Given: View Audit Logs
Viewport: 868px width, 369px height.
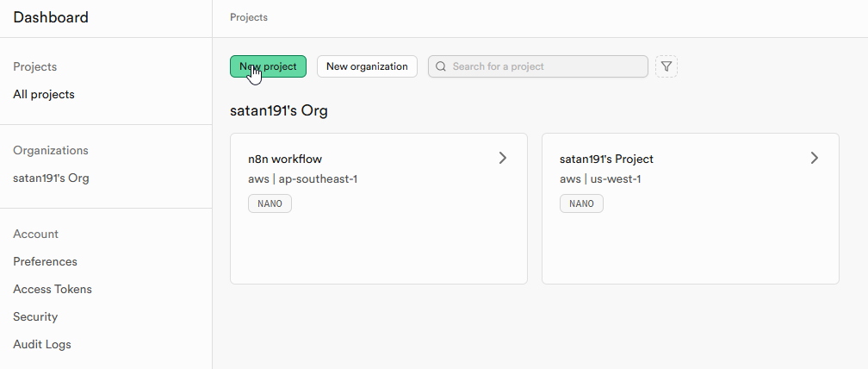Looking at the screenshot, I should coord(42,345).
